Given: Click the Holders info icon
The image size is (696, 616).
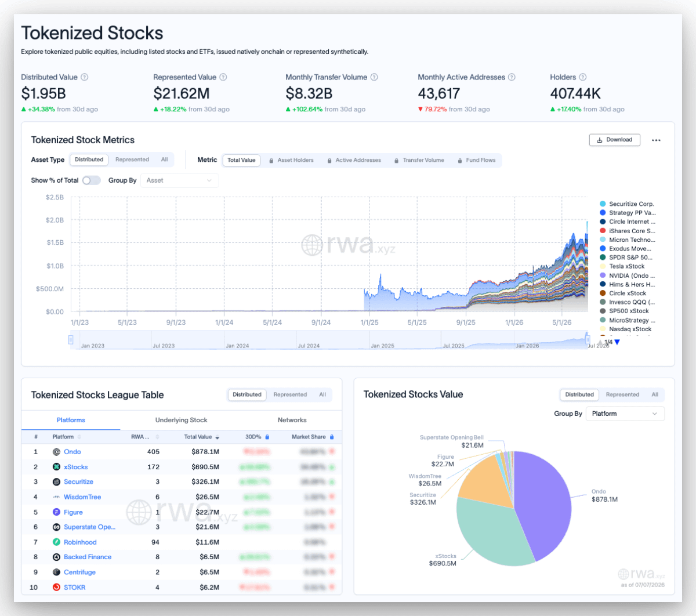Looking at the screenshot, I should click(x=583, y=77).
